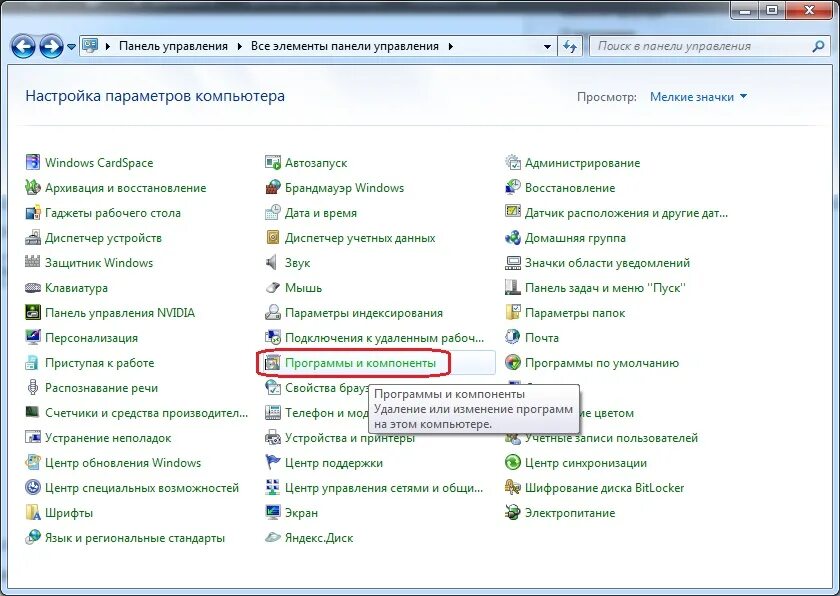Screen dimensions: 840x596
Task: Open Датчик расположения и другие датчики link
Action: pyautogui.click(x=626, y=213)
